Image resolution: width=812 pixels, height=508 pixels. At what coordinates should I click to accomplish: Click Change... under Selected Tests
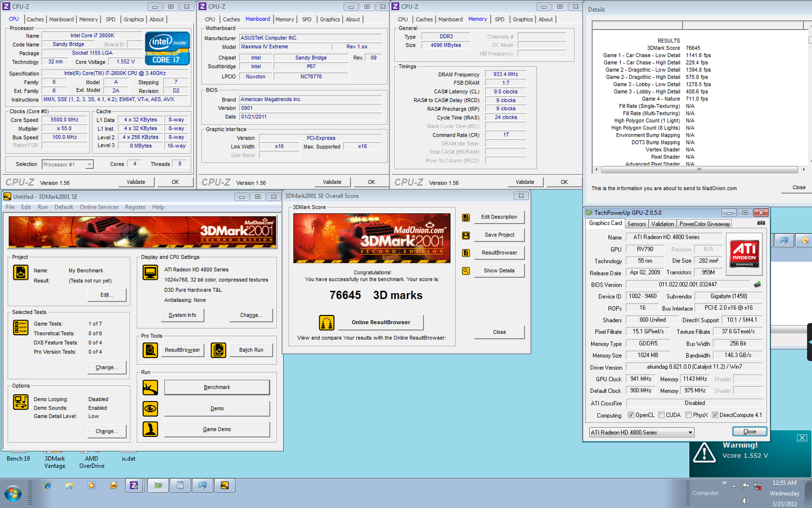107,368
